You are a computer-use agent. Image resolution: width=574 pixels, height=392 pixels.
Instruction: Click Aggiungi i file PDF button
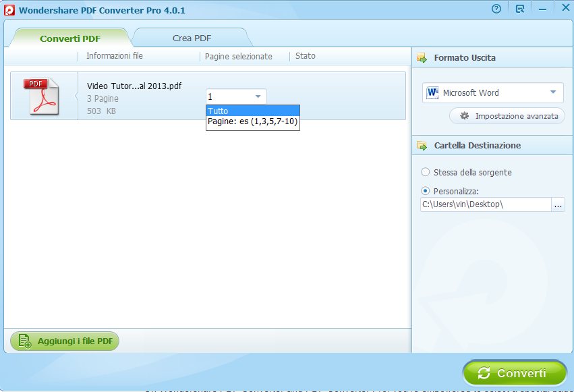point(65,341)
